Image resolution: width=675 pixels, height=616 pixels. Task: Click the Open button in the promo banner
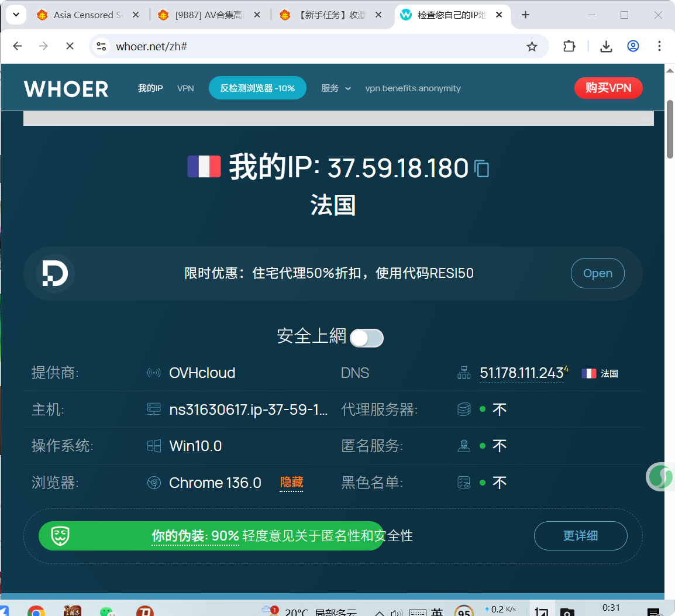click(x=598, y=273)
